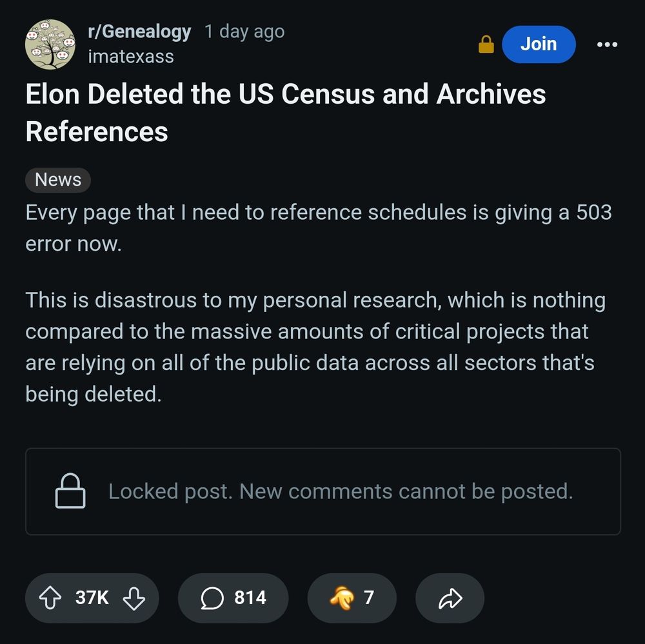645x644 pixels.
Task: Click the comment bubble icon
Action: [212, 598]
